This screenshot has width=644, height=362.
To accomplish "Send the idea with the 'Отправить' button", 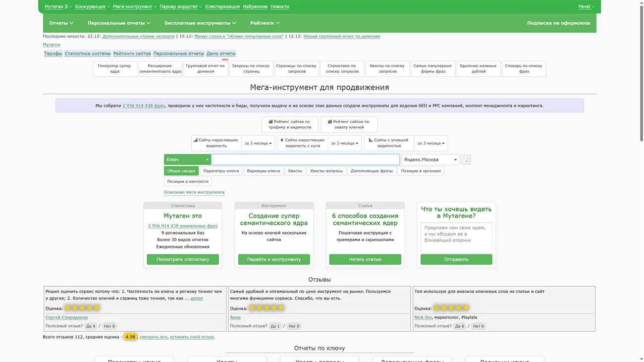I will [456, 259].
